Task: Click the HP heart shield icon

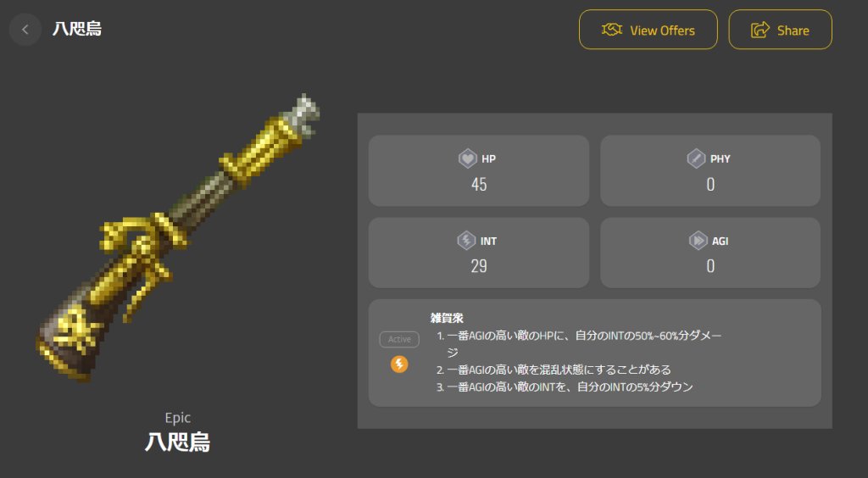Action: tap(468, 158)
